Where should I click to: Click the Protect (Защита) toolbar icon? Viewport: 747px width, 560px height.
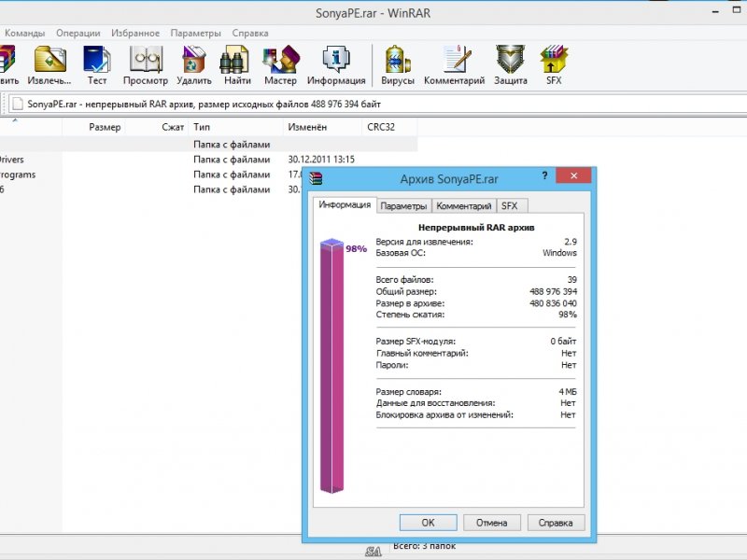[510, 65]
